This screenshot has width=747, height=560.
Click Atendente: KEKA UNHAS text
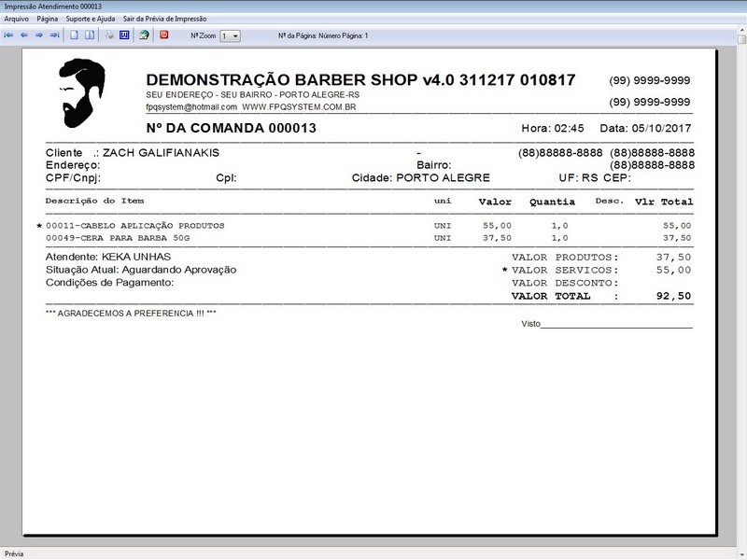coord(108,258)
